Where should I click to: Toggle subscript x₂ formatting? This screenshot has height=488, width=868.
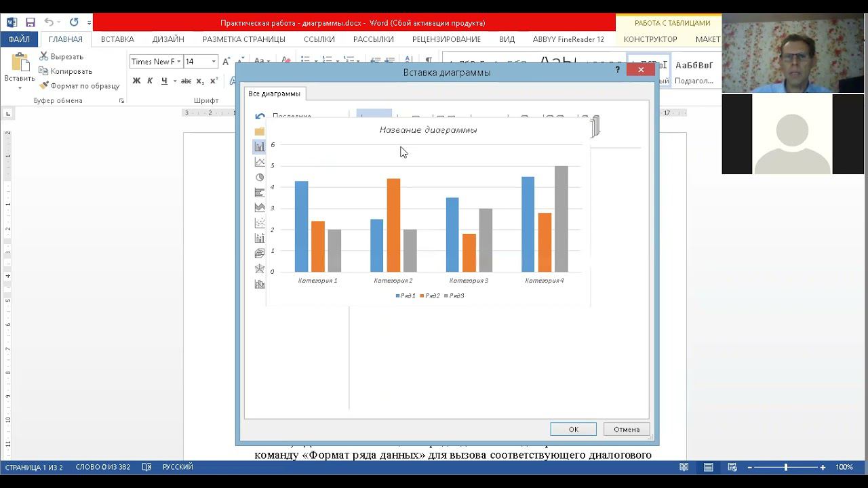(x=200, y=81)
